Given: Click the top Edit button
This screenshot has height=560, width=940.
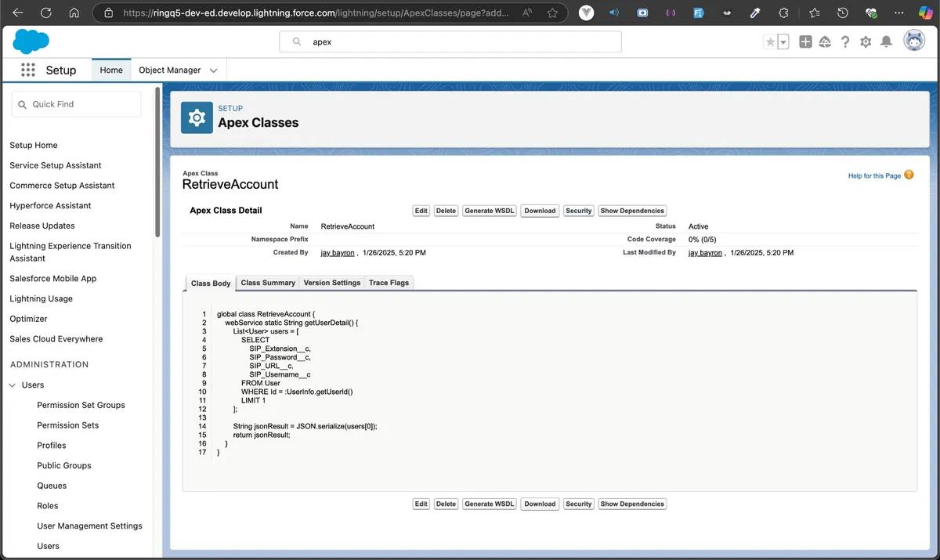Looking at the screenshot, I should point(421,211).
